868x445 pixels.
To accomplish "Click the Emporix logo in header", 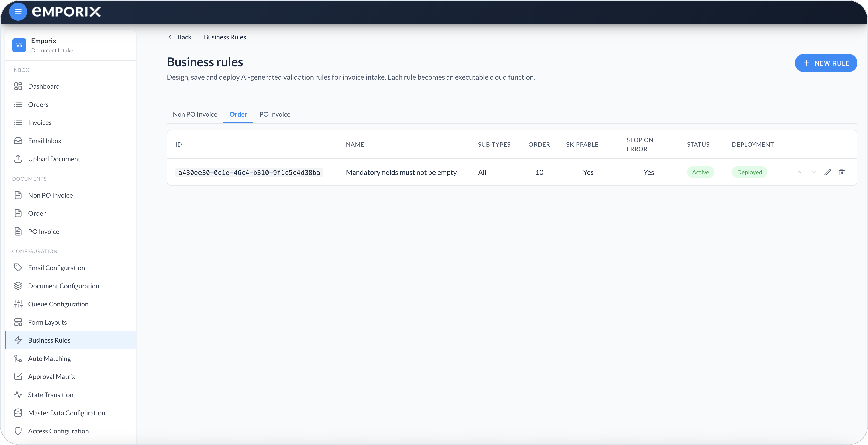I will pyautogui.click(x=66, y=11).
